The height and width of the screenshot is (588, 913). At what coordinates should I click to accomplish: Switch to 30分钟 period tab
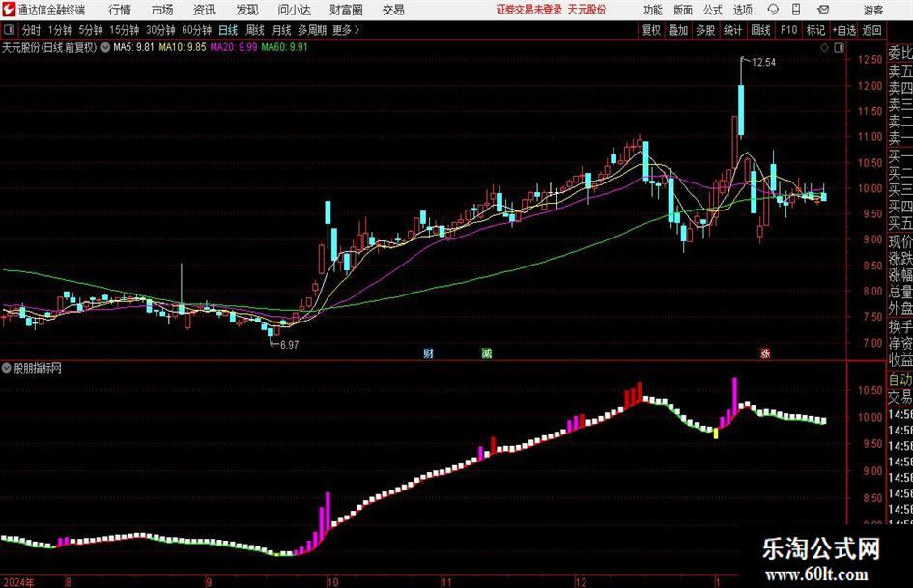(160, 30)
